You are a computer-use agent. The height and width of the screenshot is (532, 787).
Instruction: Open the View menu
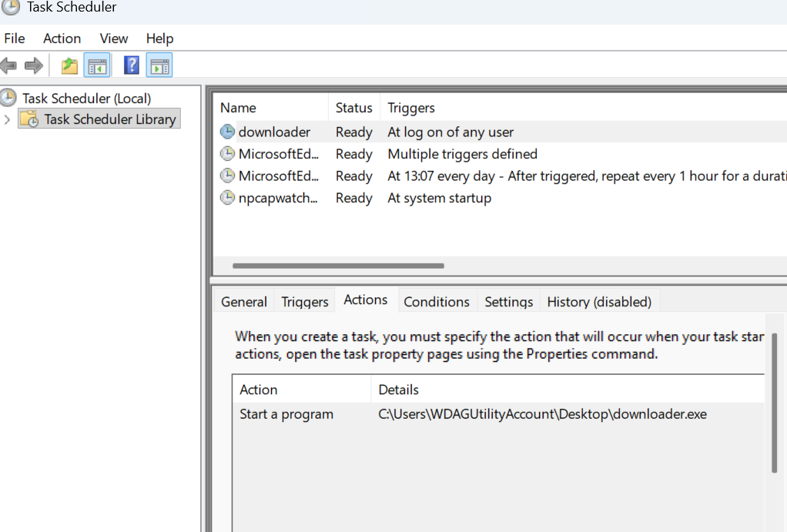pyautogui.click(x=113, y=38)
